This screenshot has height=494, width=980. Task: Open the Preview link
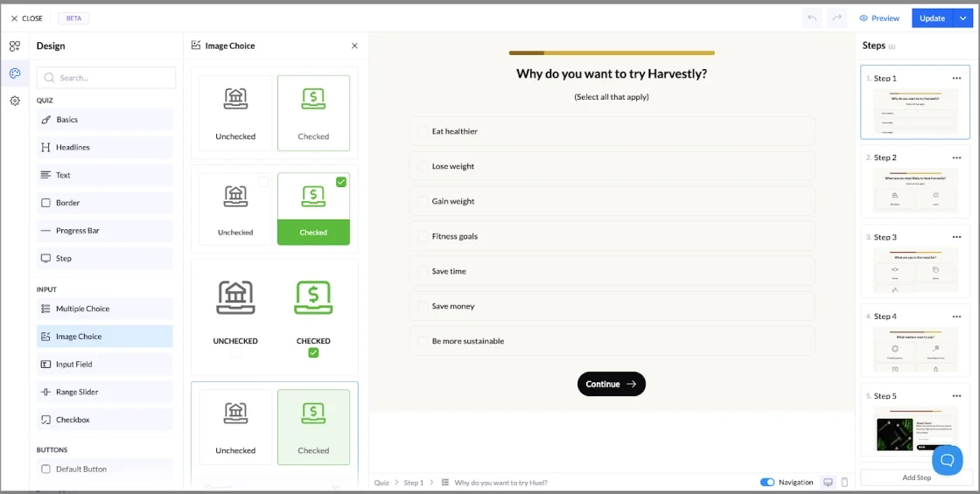coord(878,18)
